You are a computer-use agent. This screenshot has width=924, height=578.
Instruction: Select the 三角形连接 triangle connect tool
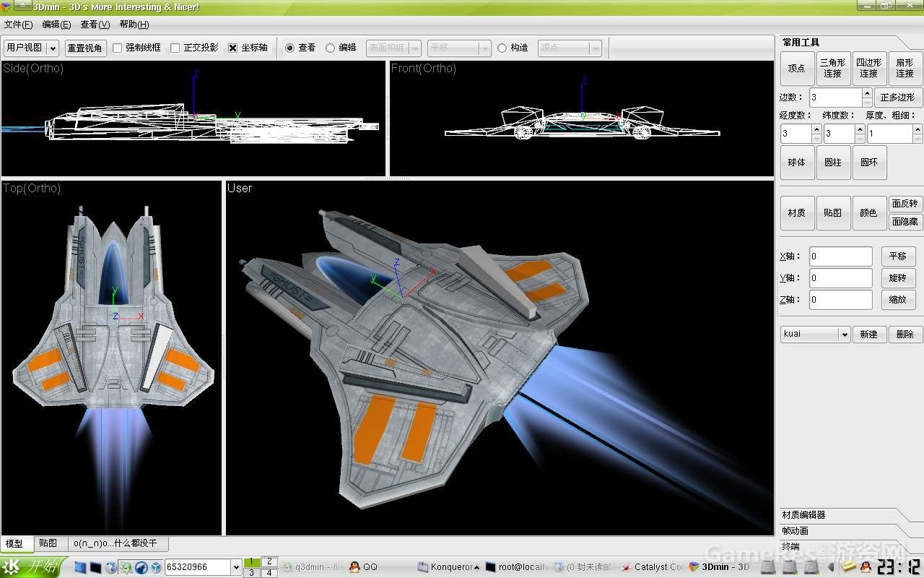tap(832, 67)
